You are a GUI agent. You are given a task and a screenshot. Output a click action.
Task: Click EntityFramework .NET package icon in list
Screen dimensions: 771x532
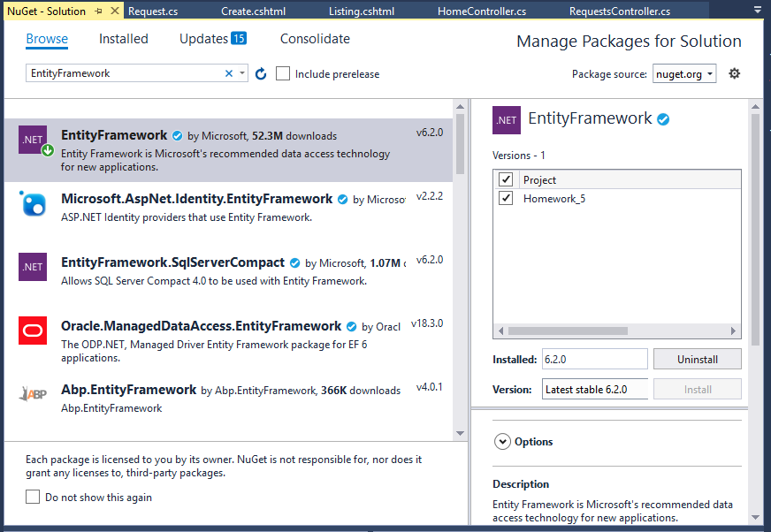pos(33,140)
